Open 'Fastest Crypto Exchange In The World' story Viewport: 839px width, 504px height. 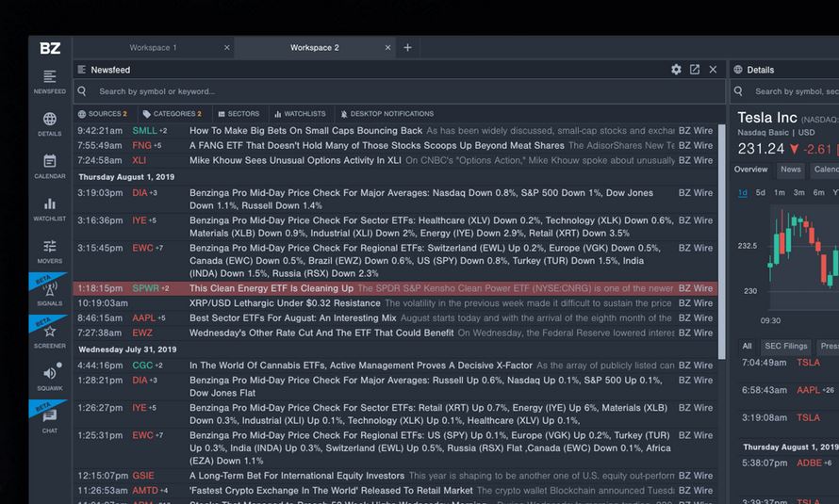331,491
